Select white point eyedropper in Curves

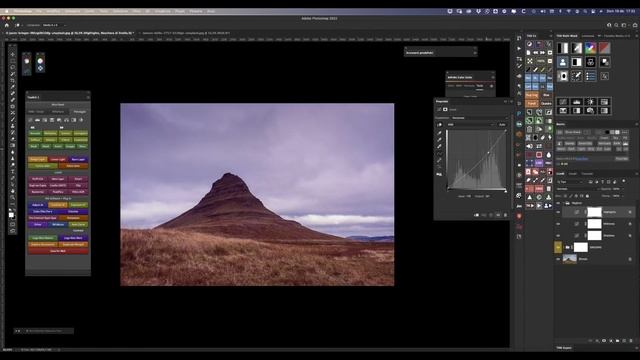tap(440, 146)
